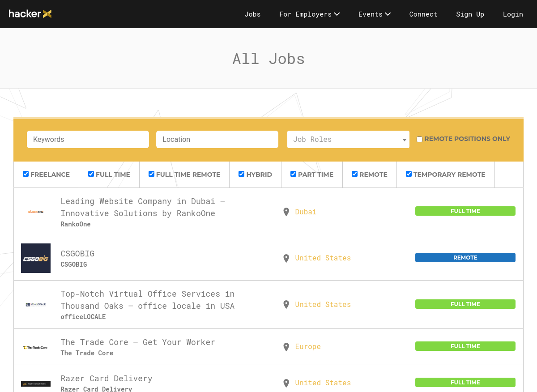
Task: Focus the Location search field
Action: coord(217,140)
